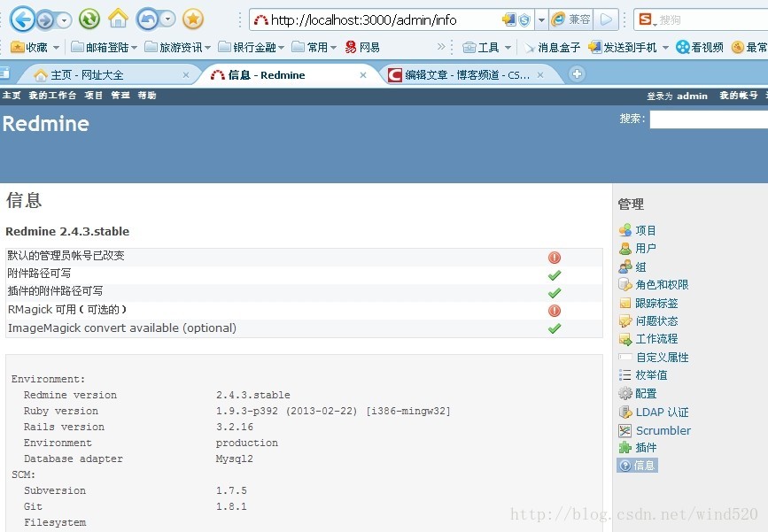Click the Go arrow next to 兼容
768x532 pixels.
click(606, 19)
